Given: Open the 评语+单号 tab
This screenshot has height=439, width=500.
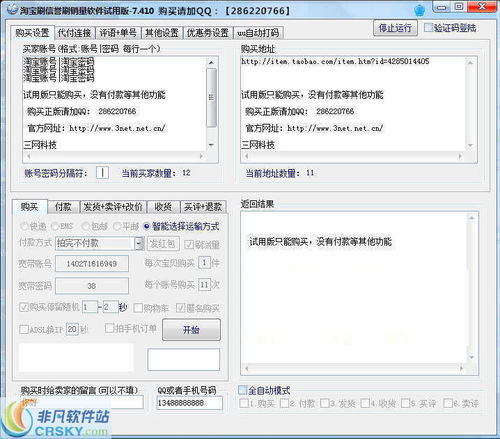Looking at the screenshot, I should pyautogui.click(x=118, y=33).
